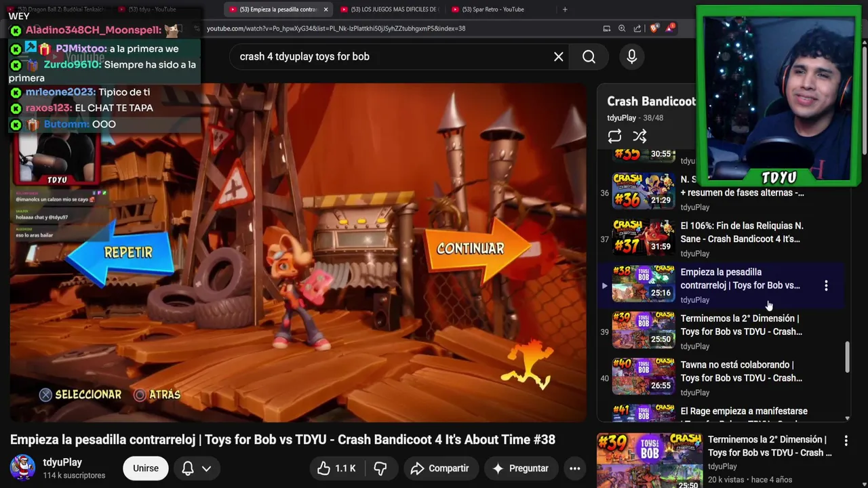The width and height of the screenshot is (868, 488).
Task: Like the video with thumbs up
Action: click(337, 468)
